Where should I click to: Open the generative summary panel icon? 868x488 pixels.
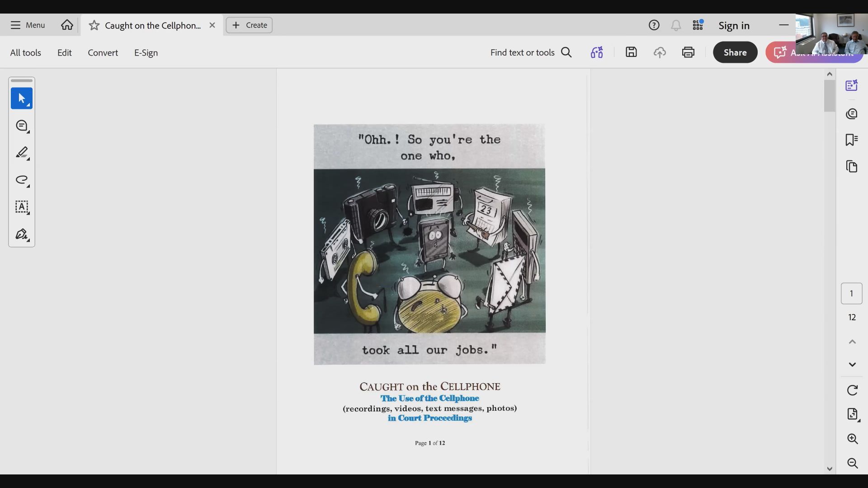852,85
